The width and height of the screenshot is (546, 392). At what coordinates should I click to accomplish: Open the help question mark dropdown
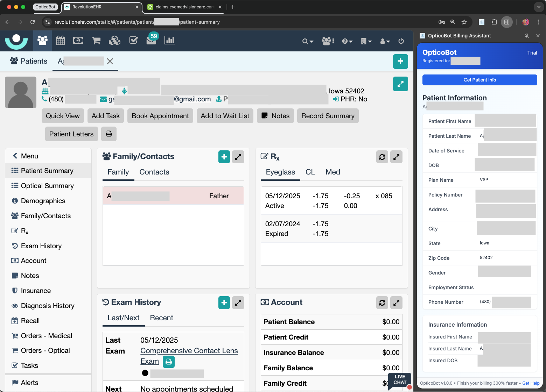click(347, 41)
